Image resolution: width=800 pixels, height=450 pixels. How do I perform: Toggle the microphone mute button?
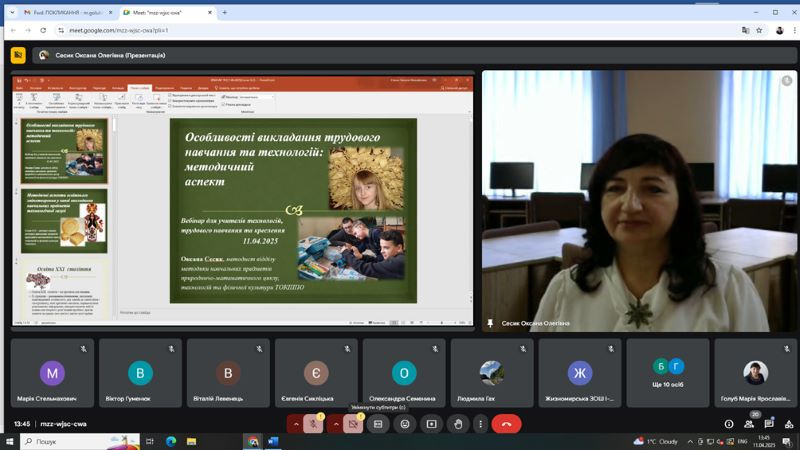[x=313, y=424]
